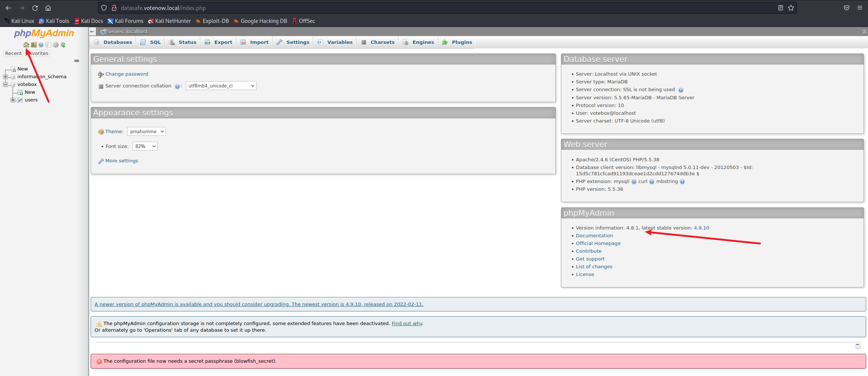Open the Engines tab
This screenshot has width=868, height=376.
tap(419, 42)
